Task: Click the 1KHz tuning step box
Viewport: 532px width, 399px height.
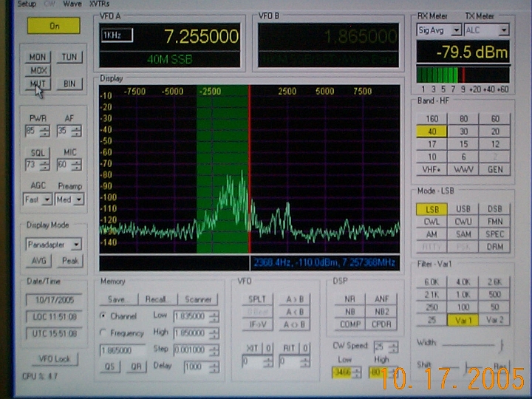Action: click(117, 35)
